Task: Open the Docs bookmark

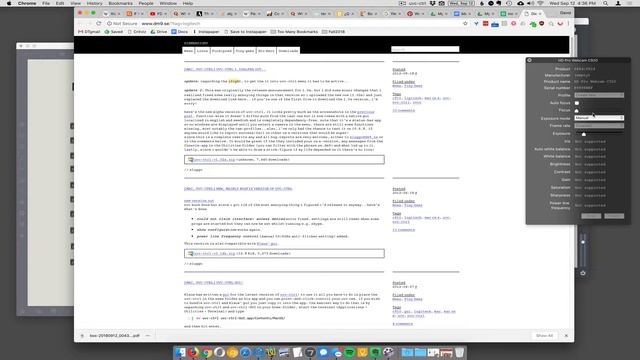Action: [180, 31]
